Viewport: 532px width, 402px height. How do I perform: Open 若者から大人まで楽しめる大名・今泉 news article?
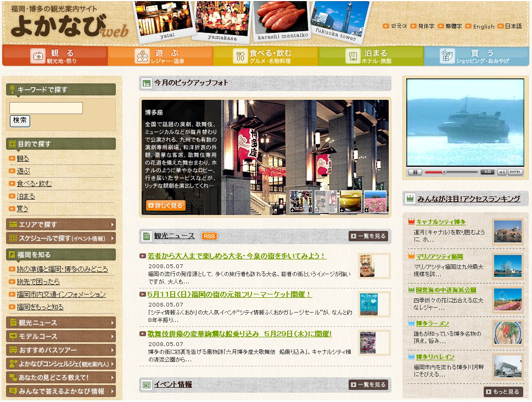tap(237, 256)
